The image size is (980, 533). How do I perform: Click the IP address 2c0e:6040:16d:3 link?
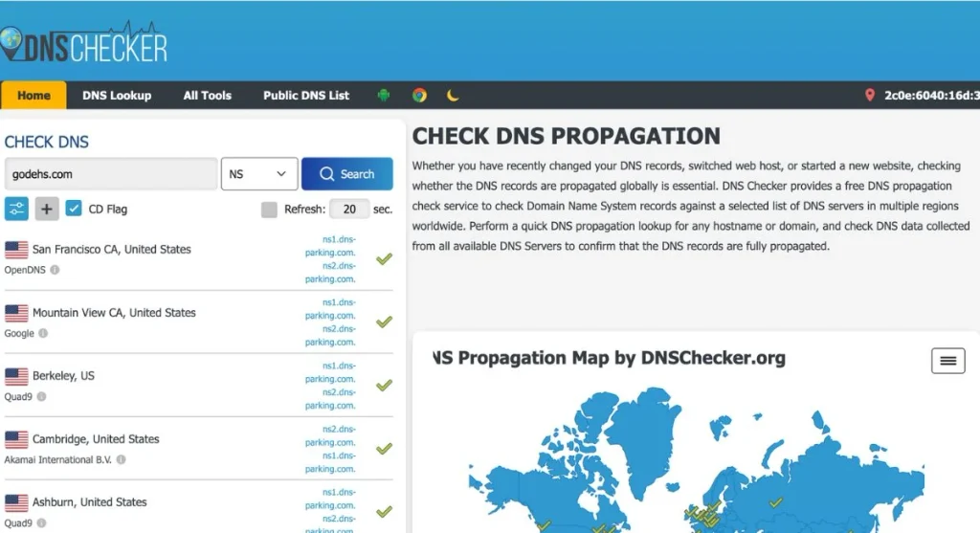(x=931, y=95)
